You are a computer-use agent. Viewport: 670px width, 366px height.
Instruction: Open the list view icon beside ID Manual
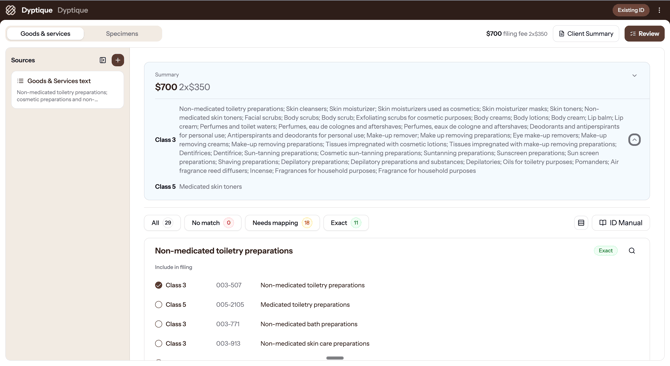tap(581, 223)
